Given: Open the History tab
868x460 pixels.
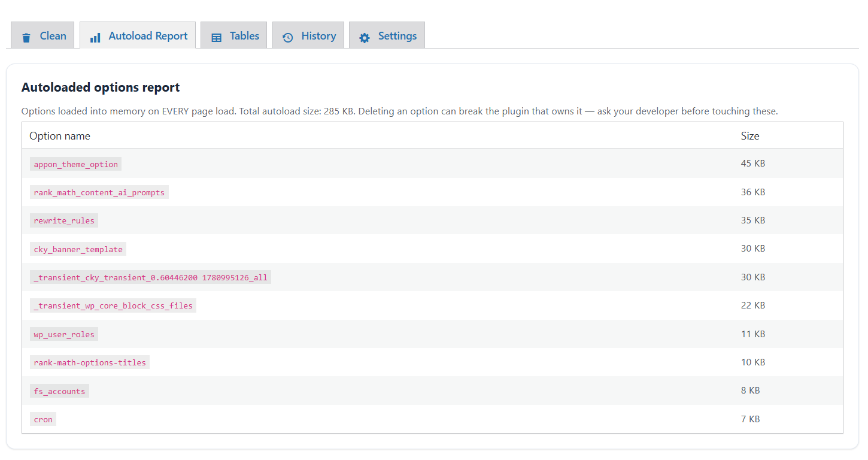Looking at the screenshot, I should click(308, 35).
